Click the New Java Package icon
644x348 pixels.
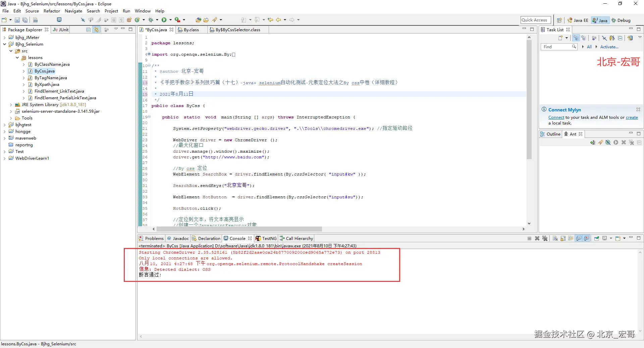tap(129, 20)
